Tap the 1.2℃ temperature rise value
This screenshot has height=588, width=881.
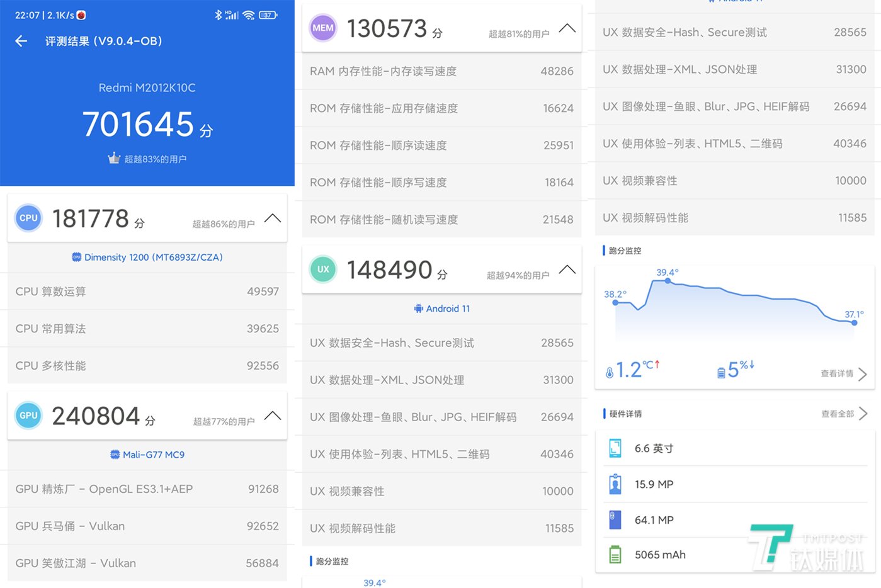634,370
